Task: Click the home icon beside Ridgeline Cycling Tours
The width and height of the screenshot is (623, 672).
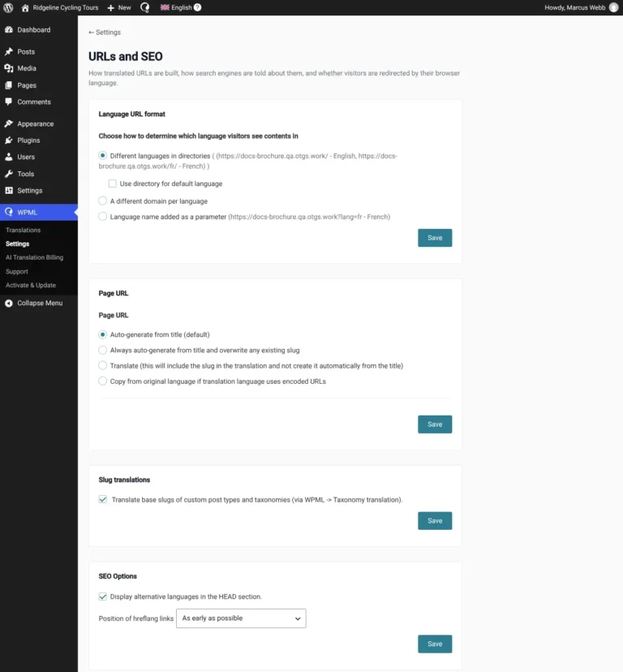Action: click(x=25, y=8)
